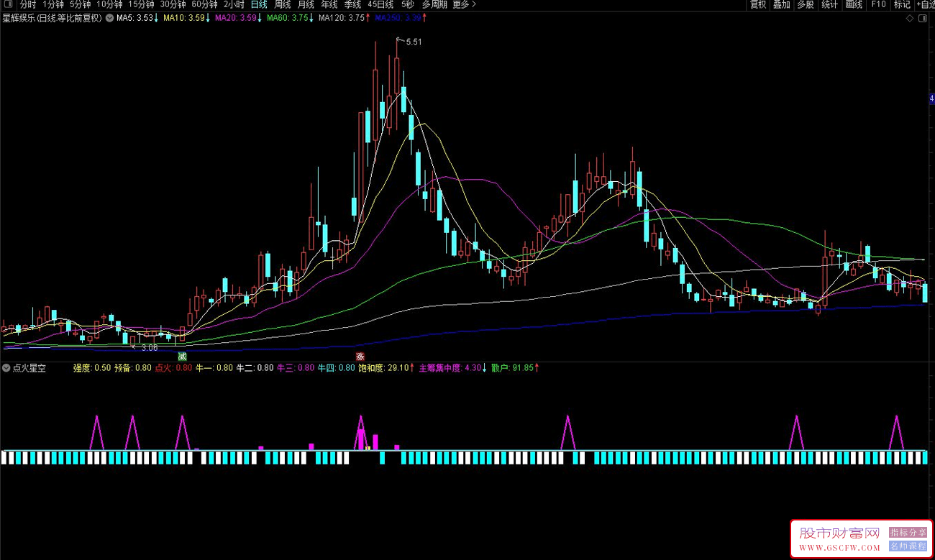Click the 牛二: 0.80 value
The image size is (935, 560).
(x=255, y=368)
